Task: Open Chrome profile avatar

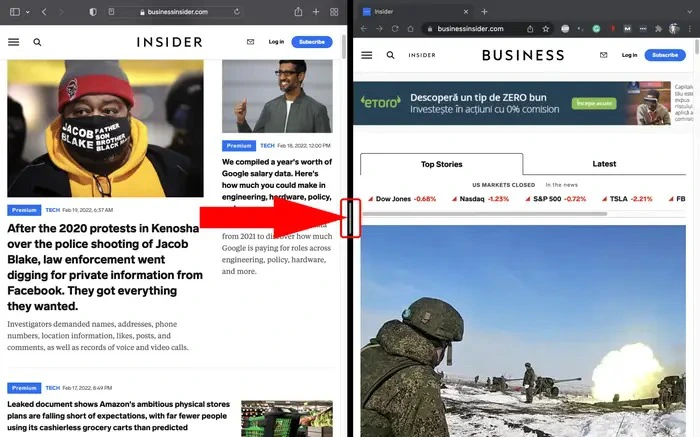Action: 674,29
